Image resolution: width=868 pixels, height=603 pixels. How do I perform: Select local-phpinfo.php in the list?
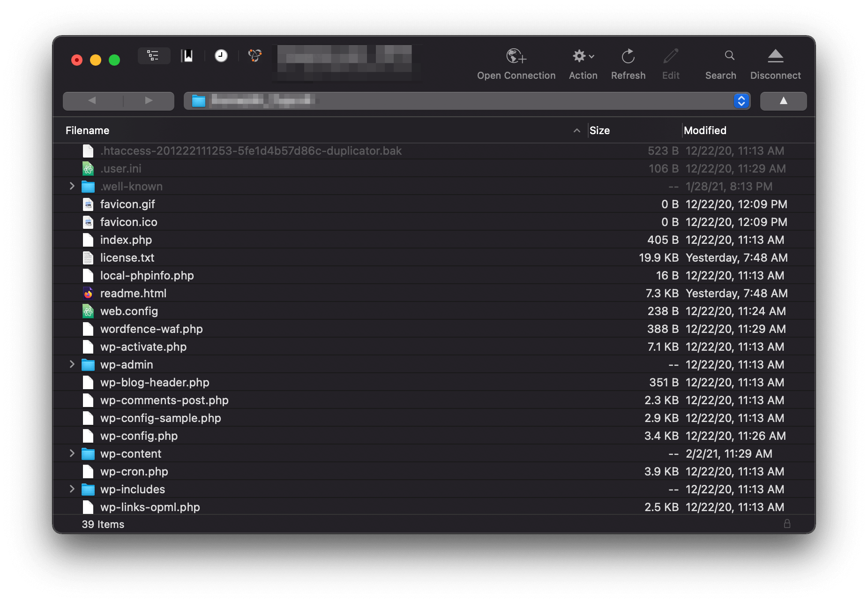(x=147, y=275)
